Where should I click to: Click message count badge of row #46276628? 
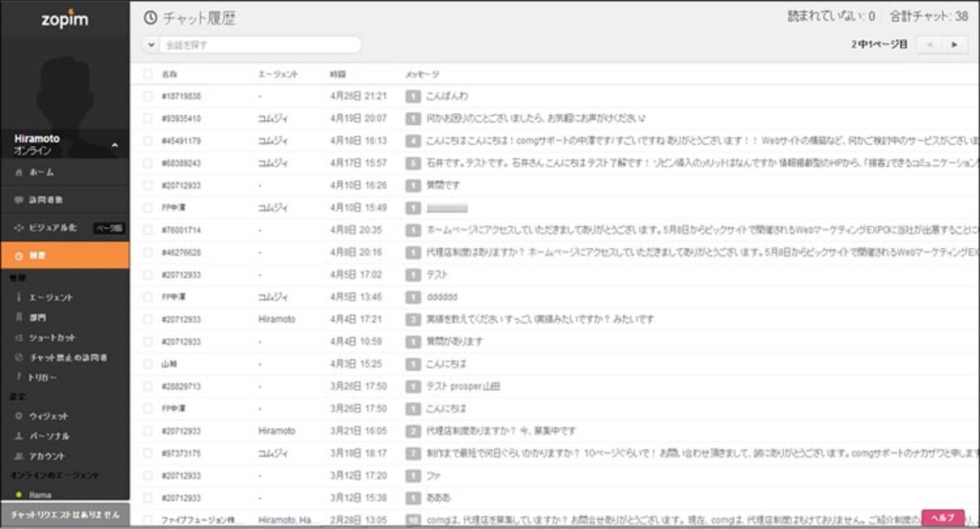(413, 252)
